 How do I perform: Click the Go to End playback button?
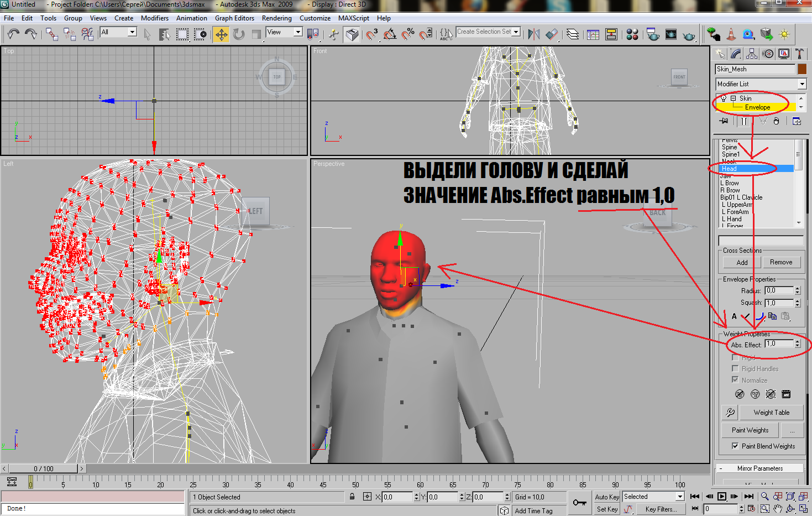click(749, 497)
